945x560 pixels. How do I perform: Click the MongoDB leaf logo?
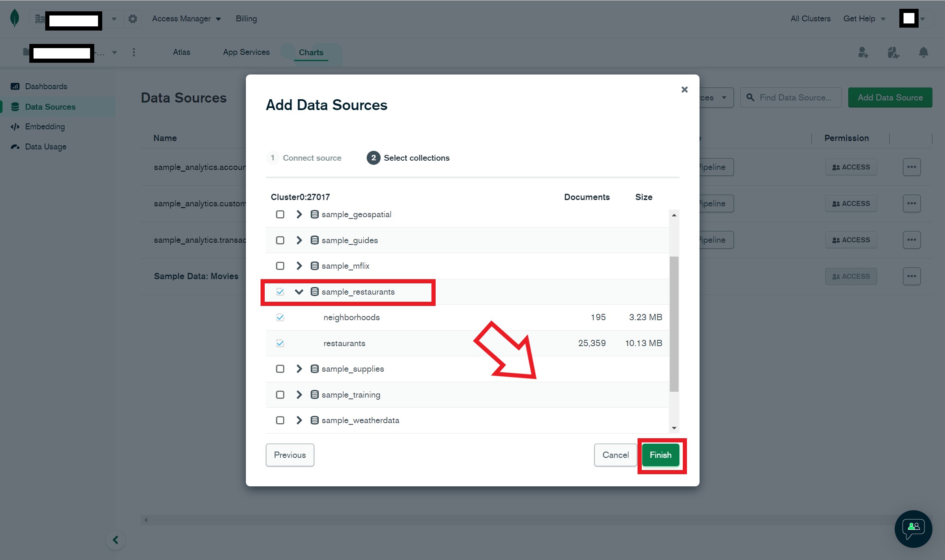[x=15, y=18]
